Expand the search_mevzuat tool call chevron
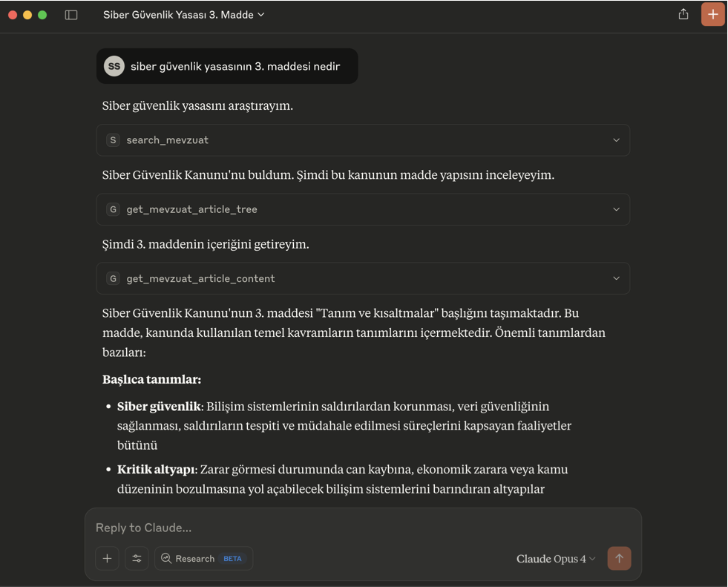The height and width of the screenshot is (587, 728). pos(616,140)
